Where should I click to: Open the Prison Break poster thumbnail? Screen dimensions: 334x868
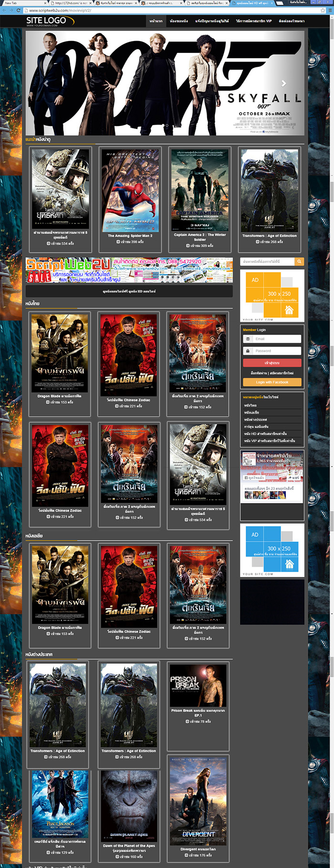pyautogui.click(x=198, y=685)
